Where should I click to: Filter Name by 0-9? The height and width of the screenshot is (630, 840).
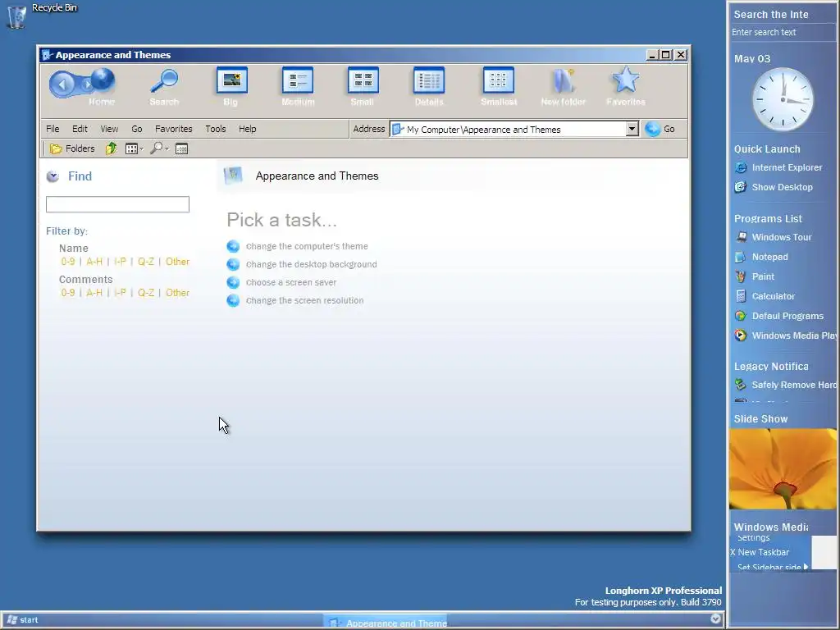[68, 262]
